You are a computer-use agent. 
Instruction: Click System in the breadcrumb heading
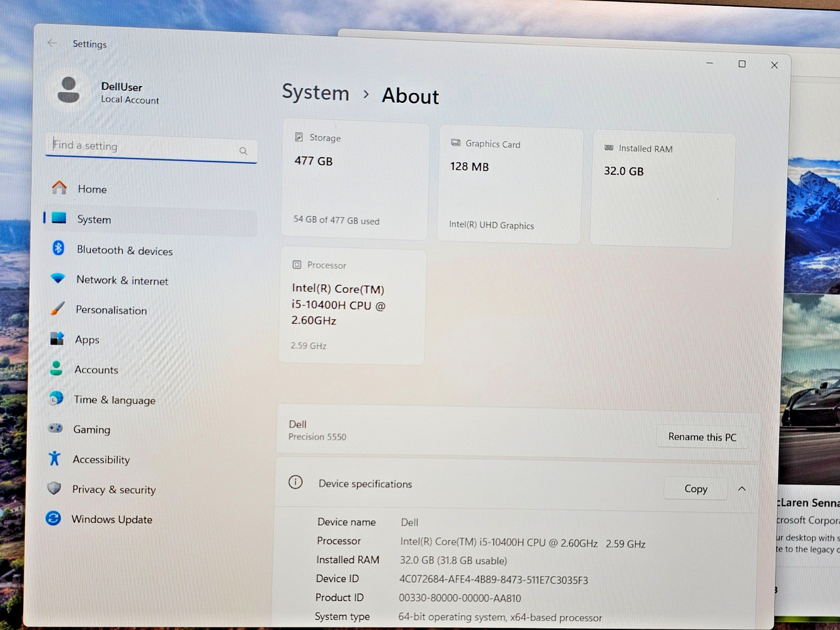pos(316,93)
